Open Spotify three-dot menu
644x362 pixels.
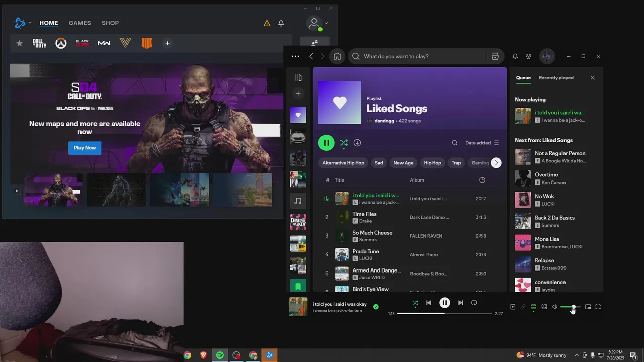(x=295, y=56)
